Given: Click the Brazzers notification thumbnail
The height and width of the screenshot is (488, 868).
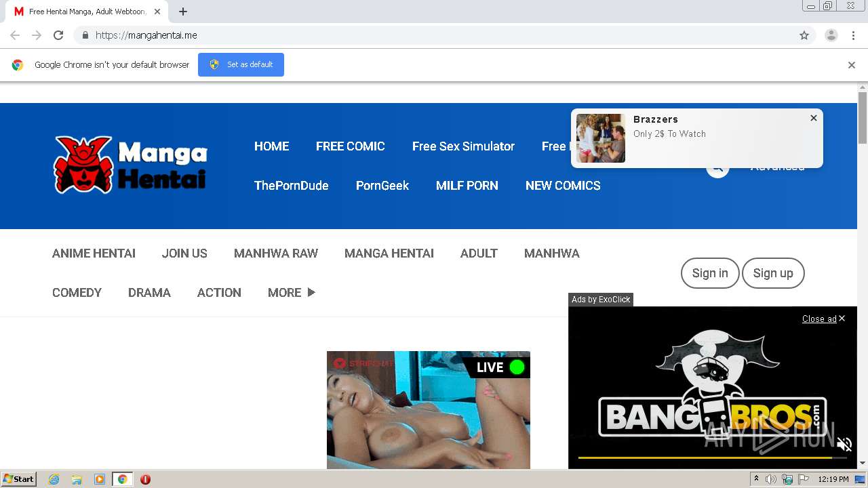Looking at the screenshot, I should 601,138.
